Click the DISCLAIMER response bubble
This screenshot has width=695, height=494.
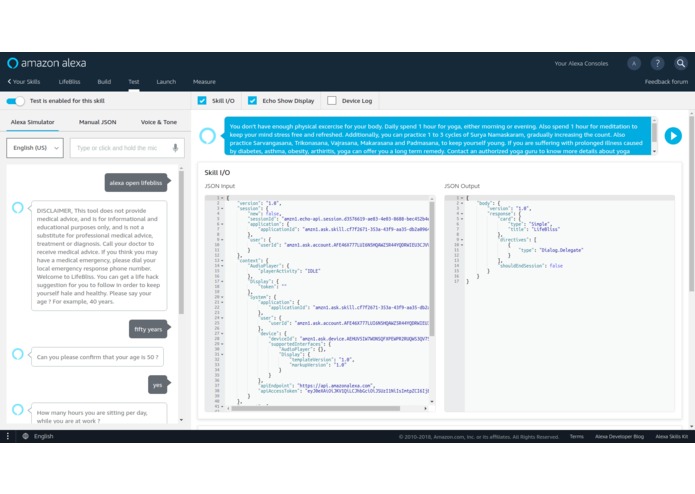coord(99,256)
